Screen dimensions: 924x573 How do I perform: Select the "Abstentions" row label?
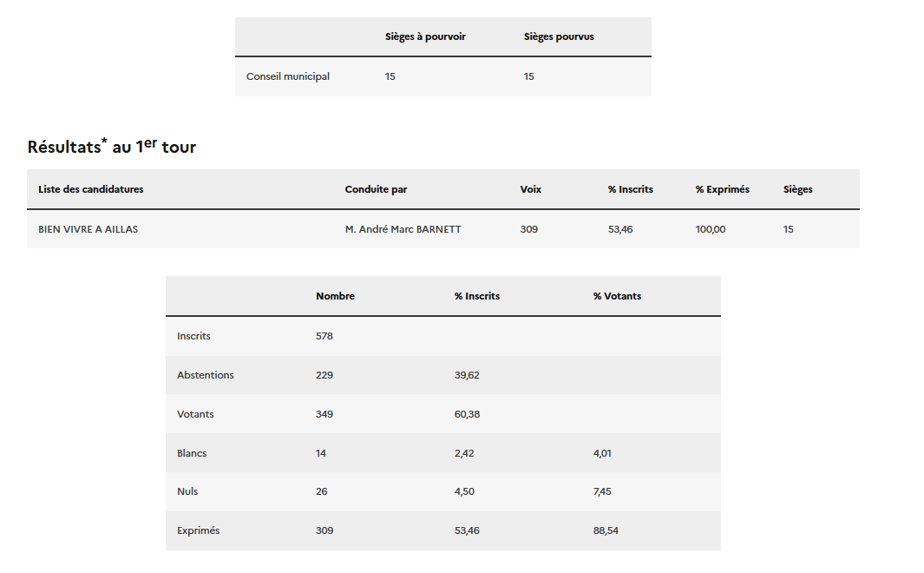point(206,375)
